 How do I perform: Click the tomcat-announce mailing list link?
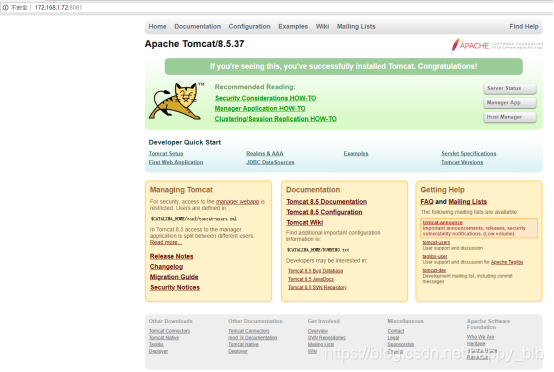[x=443, y=222]
